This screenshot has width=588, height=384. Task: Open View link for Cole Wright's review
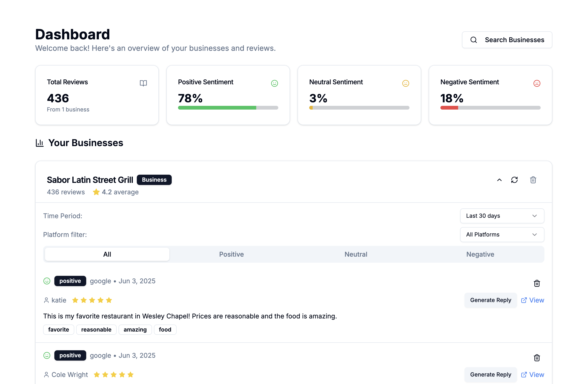coord(532,374)
